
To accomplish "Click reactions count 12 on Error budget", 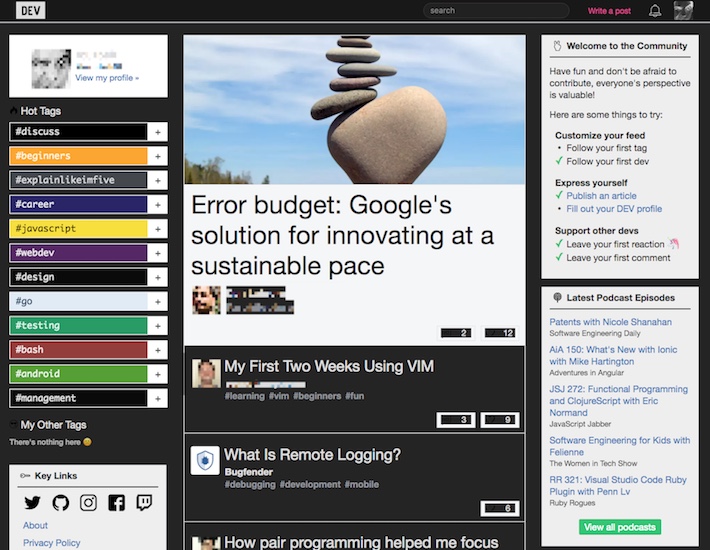I will click(499, 333).
